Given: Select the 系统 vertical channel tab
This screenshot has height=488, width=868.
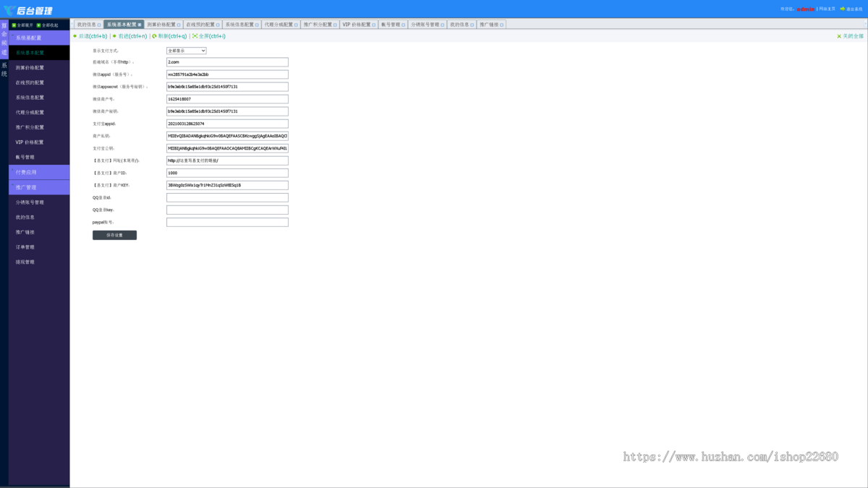Looking at the screenshot, I should click(x=4, y=69).
